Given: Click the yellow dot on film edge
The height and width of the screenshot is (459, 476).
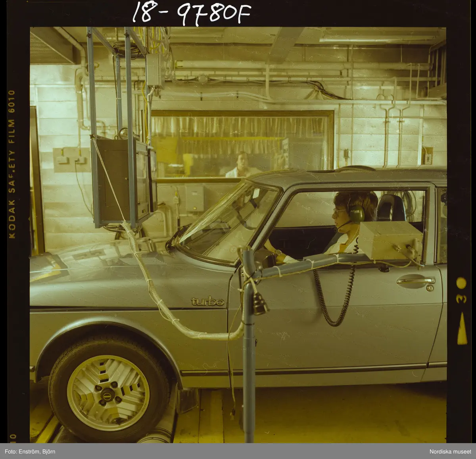Looking at the screenshot, I should tap(461, 283).
